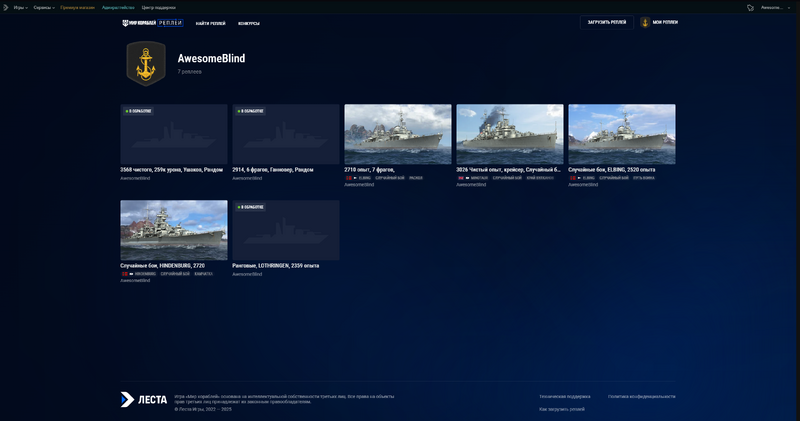Open processing thumbnail for 3568 чистого replay
This screenshot has width=800, height=421.
(x=174, y=134)
